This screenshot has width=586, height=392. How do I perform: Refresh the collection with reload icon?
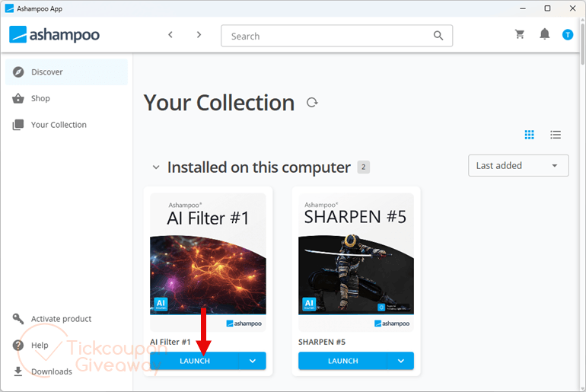(312, 103)
